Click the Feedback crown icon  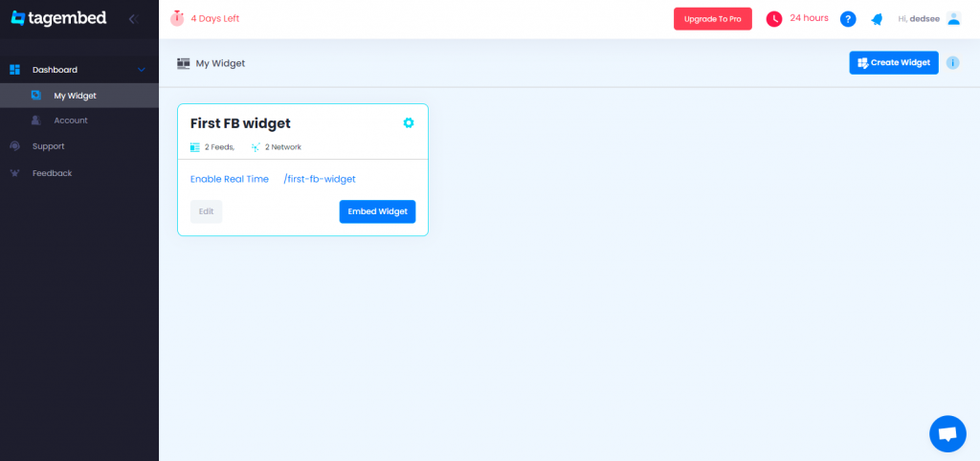click(15, 173)
